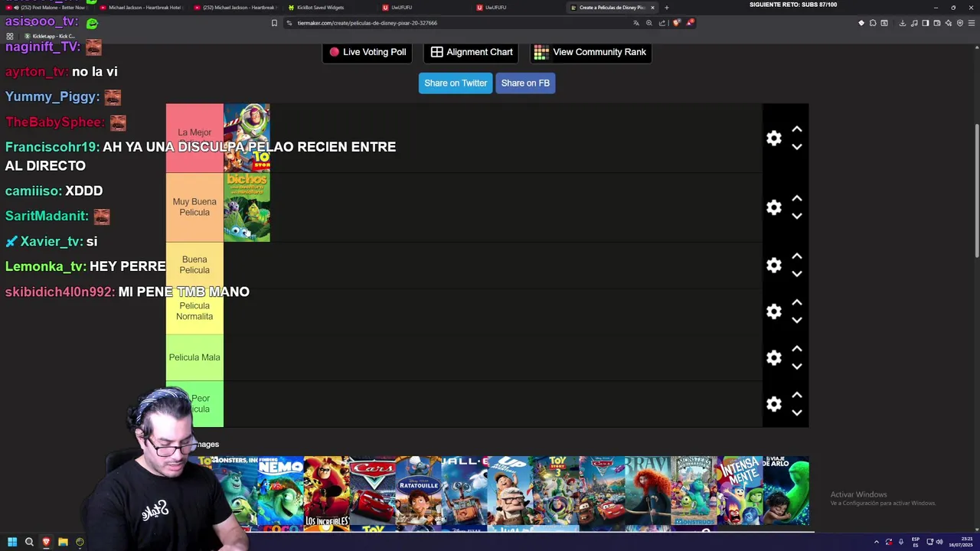
Task: Open the Brave VPN shield icon
Action: [x=960, y=23]
